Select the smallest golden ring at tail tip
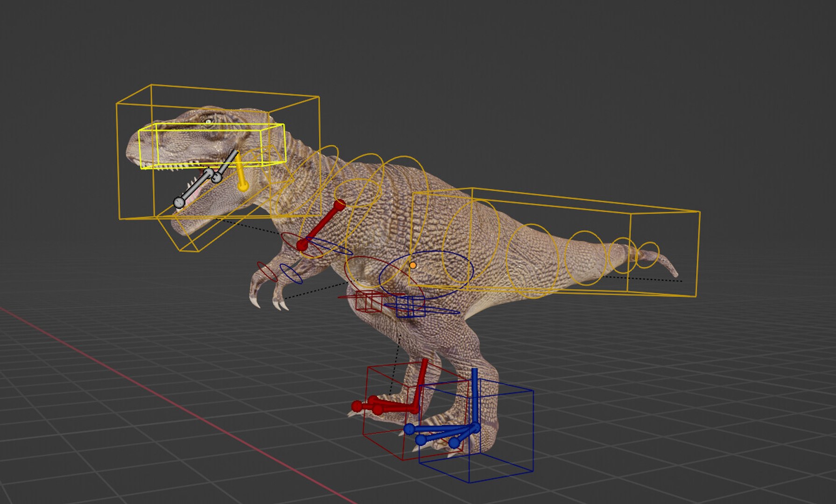Screen dimensions: 836x504 click(x=647, y=255)
